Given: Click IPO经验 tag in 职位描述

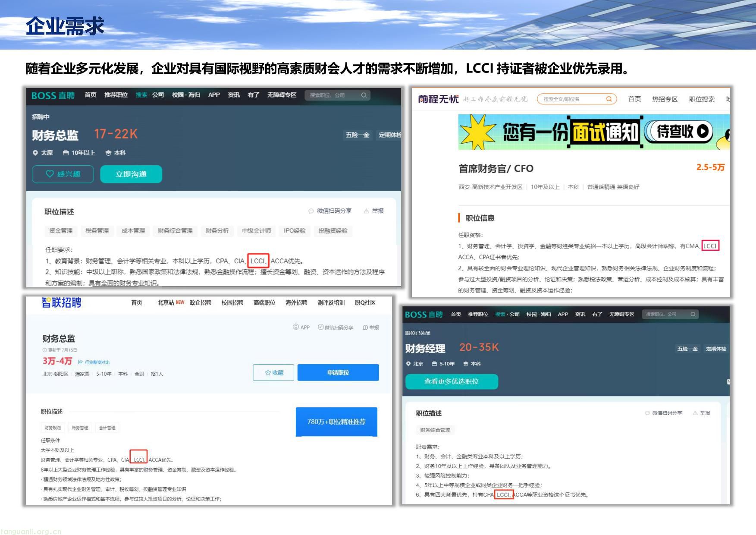Looking at the screenshot, I should coord(295,231).
